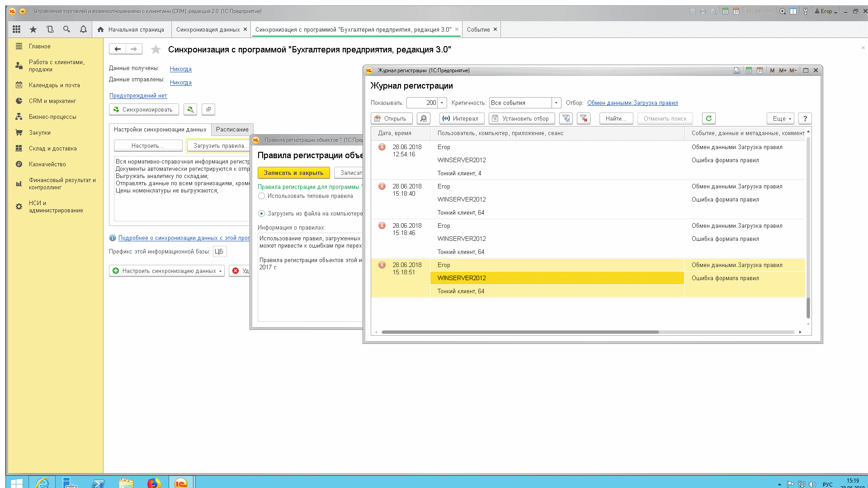Open Казначейство section in sidebar
Viewport: 868px width, 488px height.
pos(47,164)
